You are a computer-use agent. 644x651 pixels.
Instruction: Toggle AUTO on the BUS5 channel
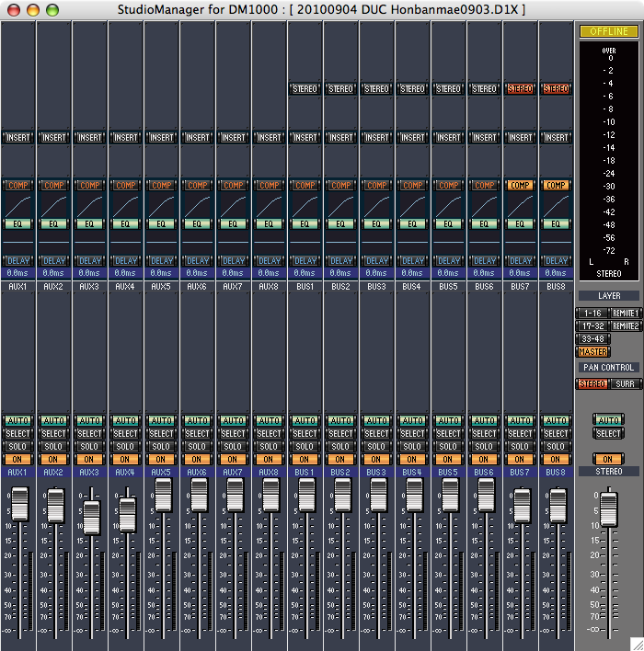[x=448, y=420]
